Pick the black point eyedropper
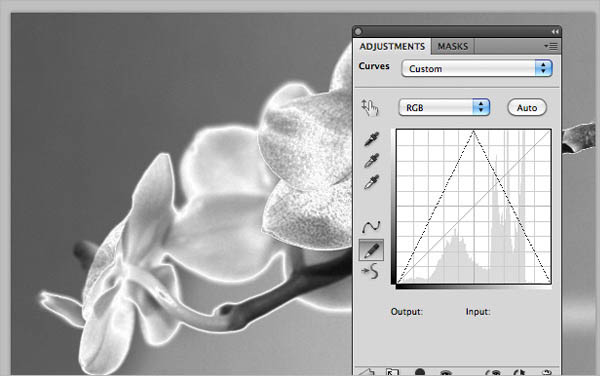 coord(372,139)
